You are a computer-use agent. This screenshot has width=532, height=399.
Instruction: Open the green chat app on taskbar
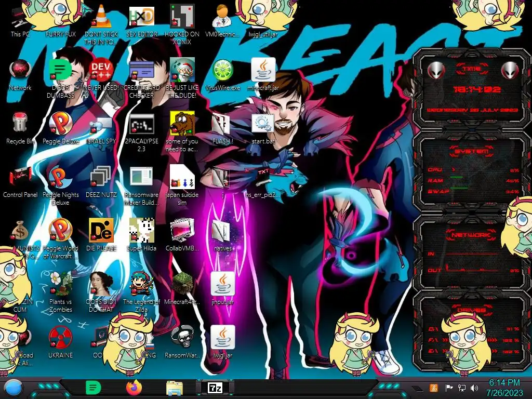(93, 388)
